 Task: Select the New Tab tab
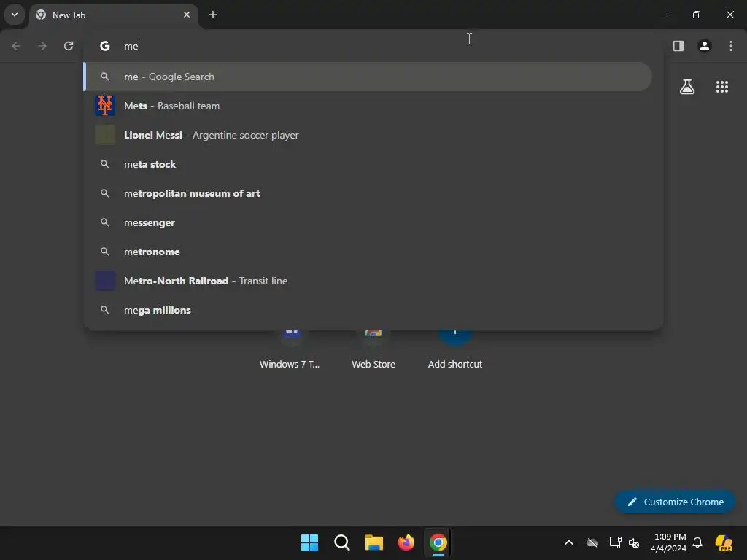[114, 15]
